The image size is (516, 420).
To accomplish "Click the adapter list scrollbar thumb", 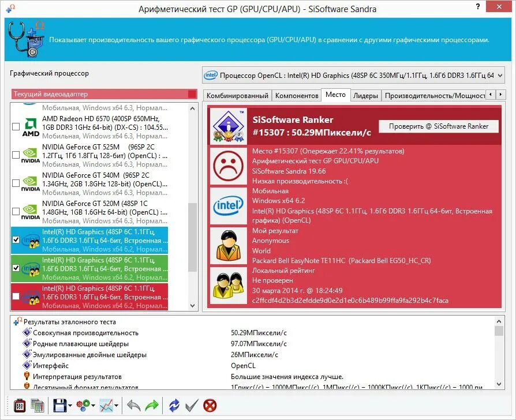I will [x=193, y=238].
